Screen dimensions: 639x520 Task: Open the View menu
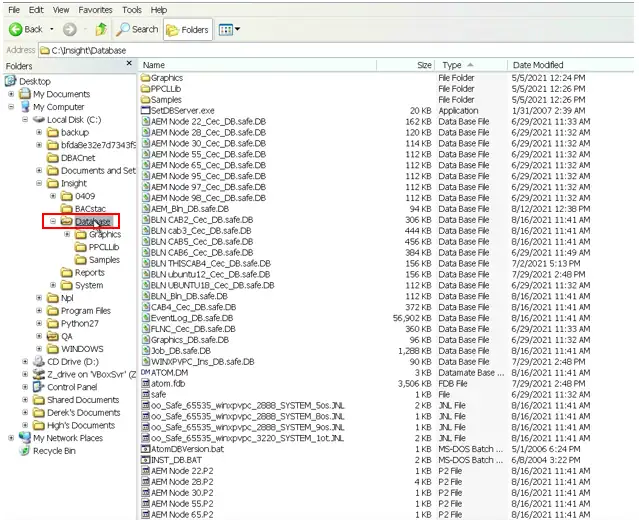[61, 10]
